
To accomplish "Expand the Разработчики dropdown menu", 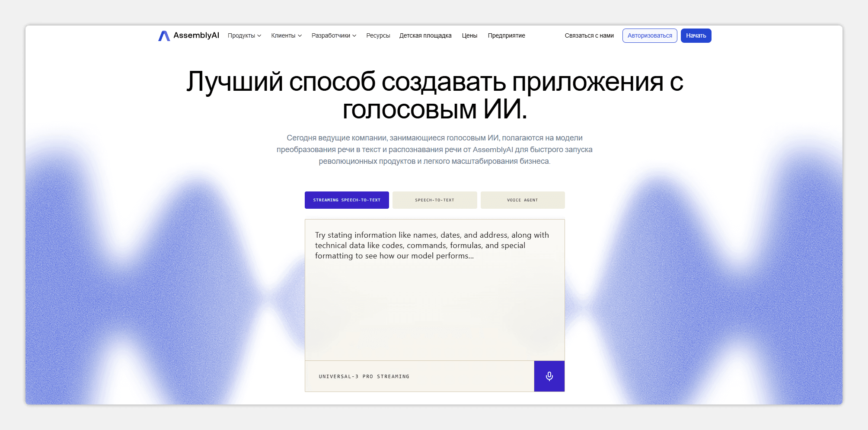I will click(334, 36).
